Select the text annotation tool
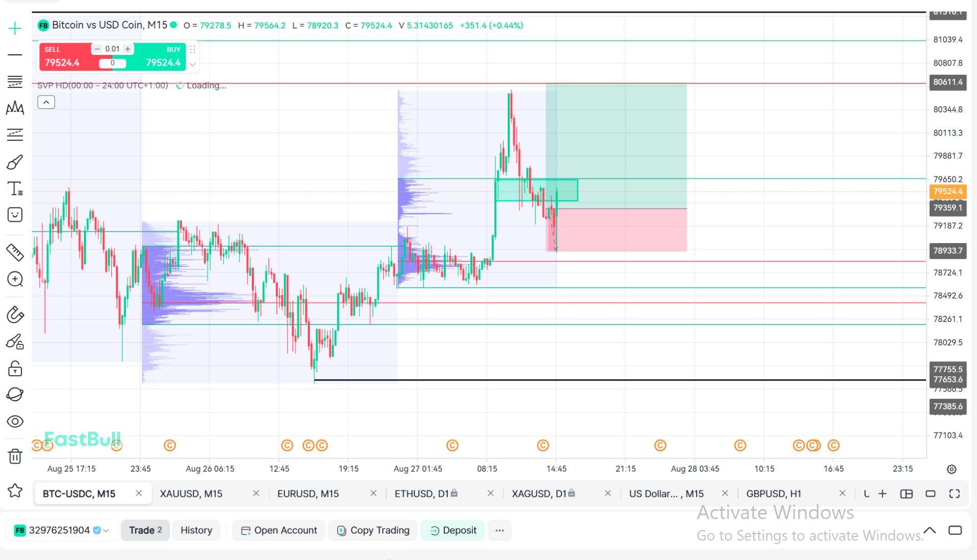Screen dimensions: 977x560 point(15,189)
